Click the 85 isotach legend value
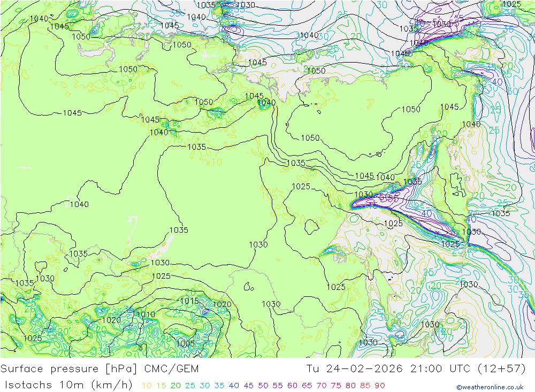535x392 pixels. (x=365, y=386)
